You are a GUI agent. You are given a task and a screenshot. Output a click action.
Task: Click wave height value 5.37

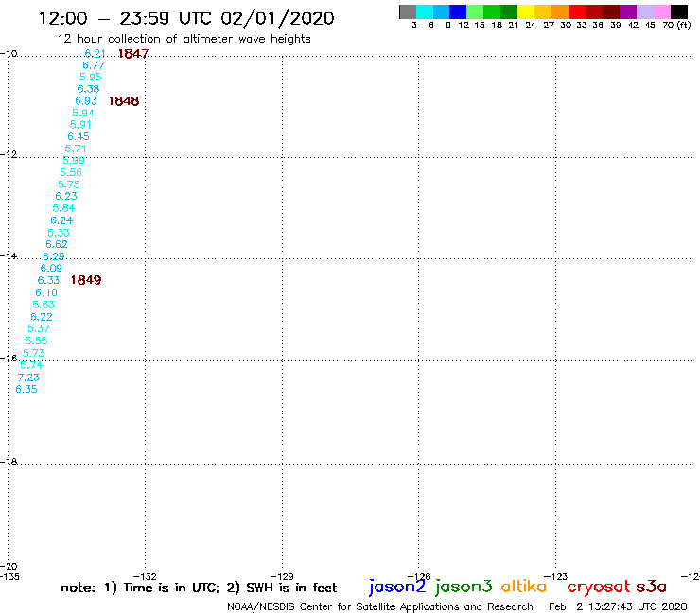[39, 328]
